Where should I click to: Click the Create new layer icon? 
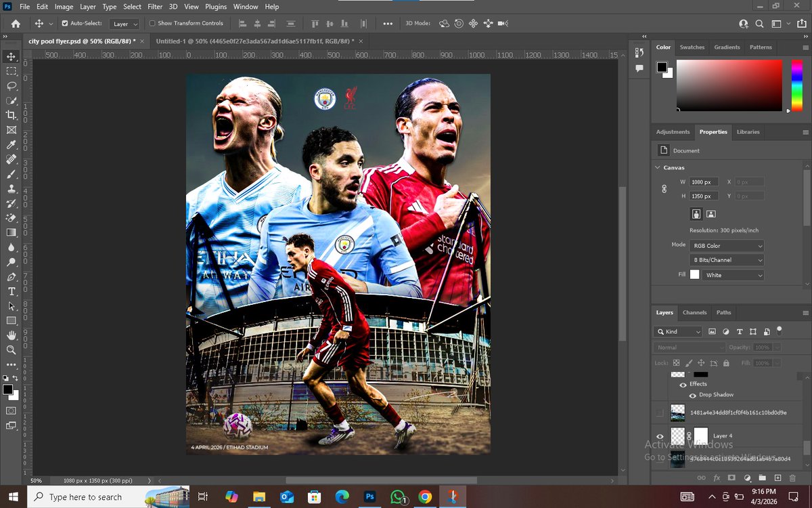tap(778, 478)
